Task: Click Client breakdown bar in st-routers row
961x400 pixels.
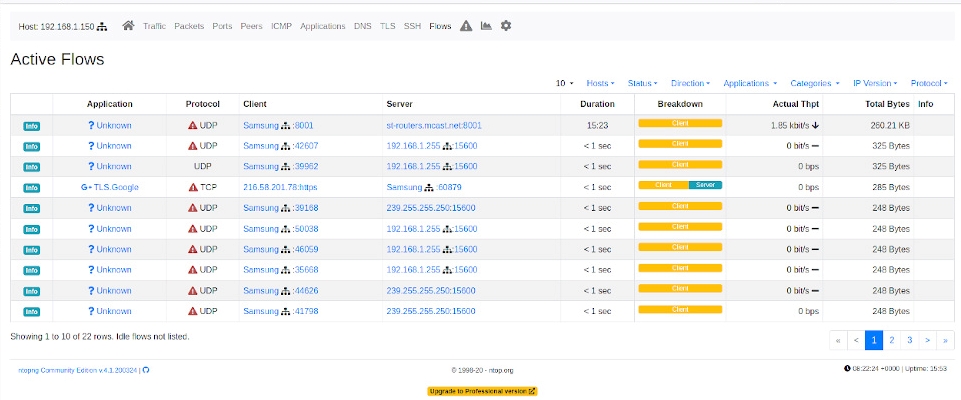Action: point(680,123)
